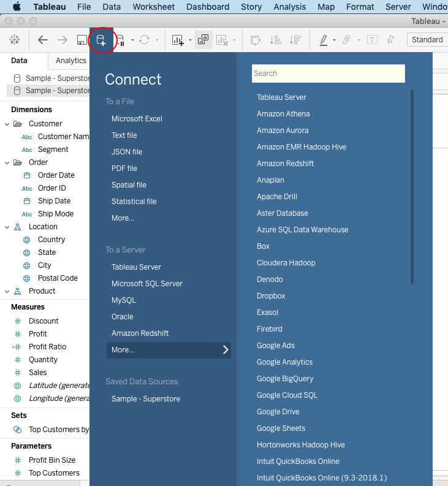Image resolution: width=448 pixels, height=486 pixels.
Task: Click the Highlight pen icon
Action: click(x=324, y=40)
